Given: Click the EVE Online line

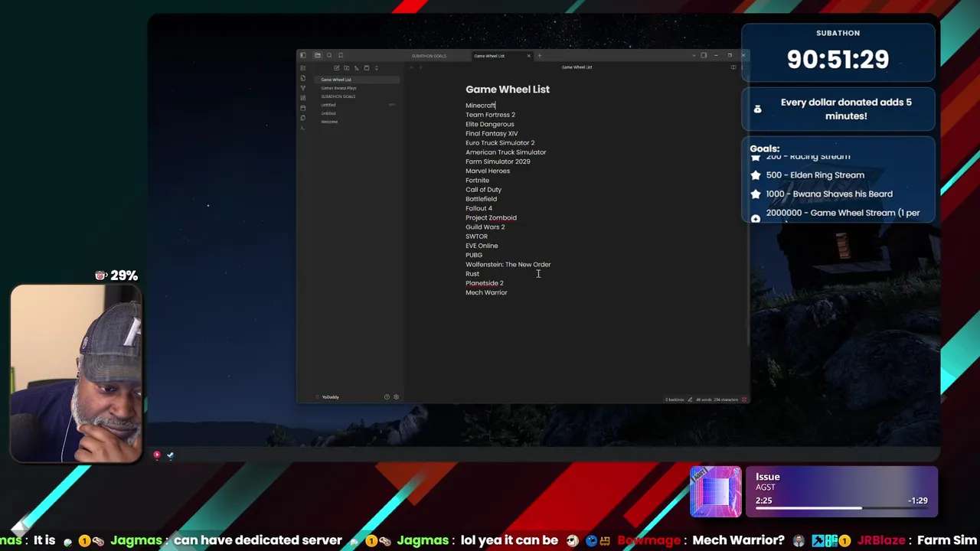Looking at the screenshot, I should (482, 246).
